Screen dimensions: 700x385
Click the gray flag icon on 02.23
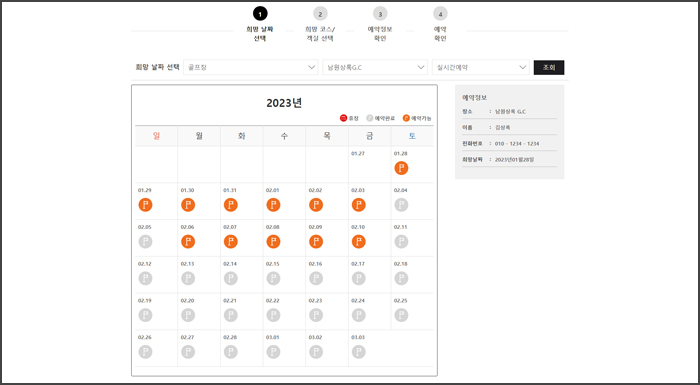316,315
